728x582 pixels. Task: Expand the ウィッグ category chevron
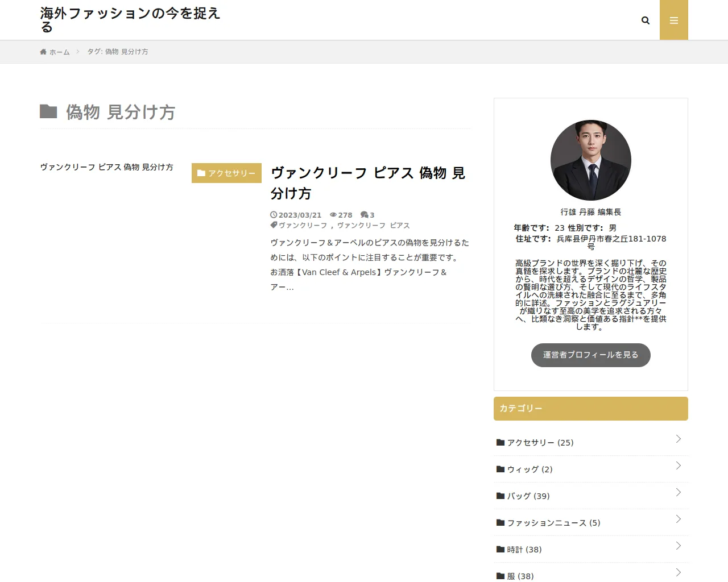pyautogui.click(x=678, y=465)
